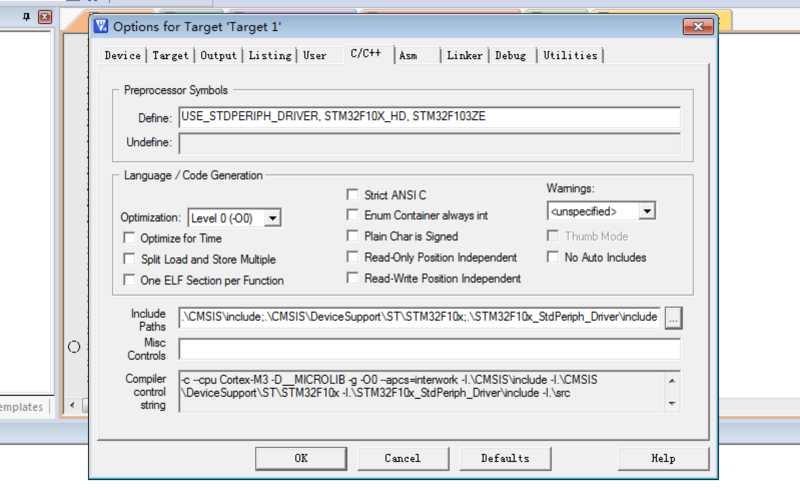Screen dimensions: 800x490
Task: Check One ELF Section per Function
Action: click(x=129, y=281)
